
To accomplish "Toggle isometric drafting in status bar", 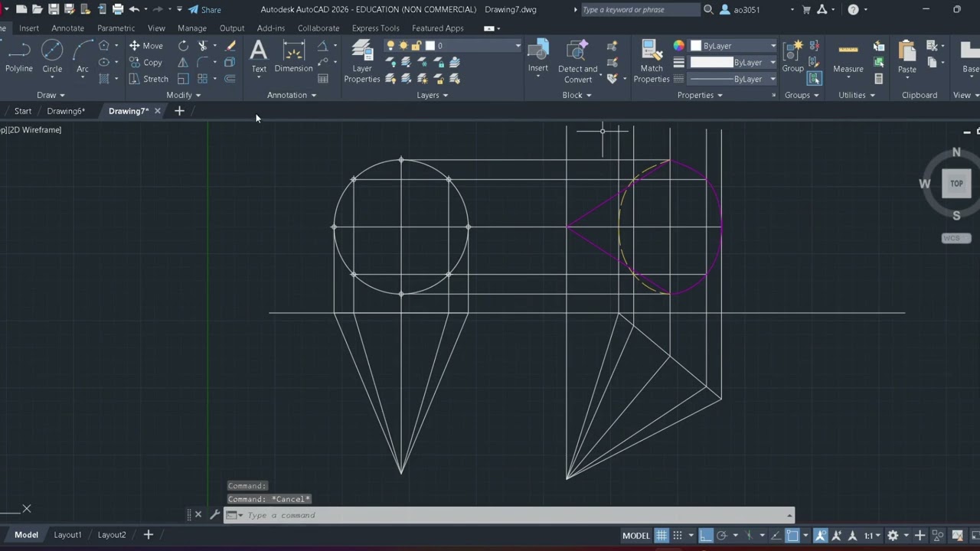I will (749, 536).
